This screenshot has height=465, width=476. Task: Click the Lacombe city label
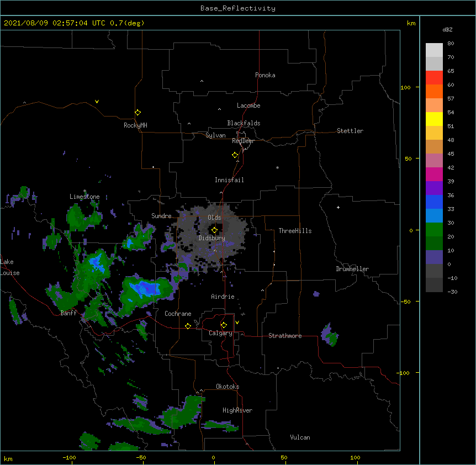248,105
